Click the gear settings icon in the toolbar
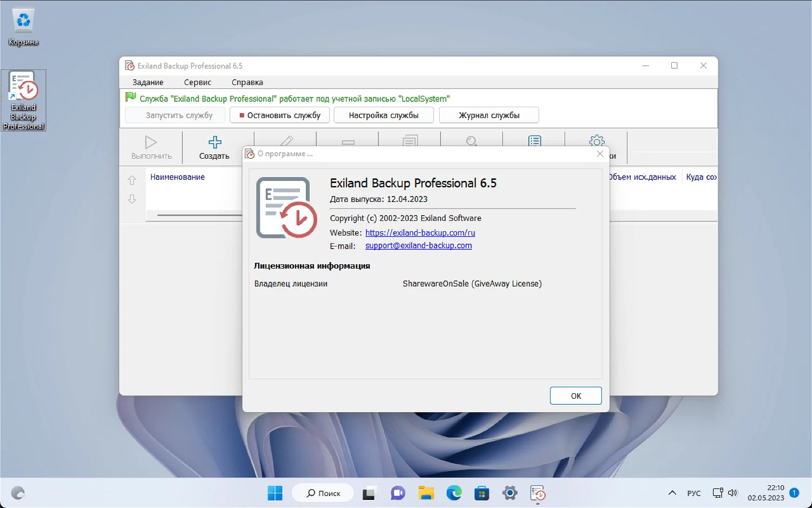 [597, 141]
